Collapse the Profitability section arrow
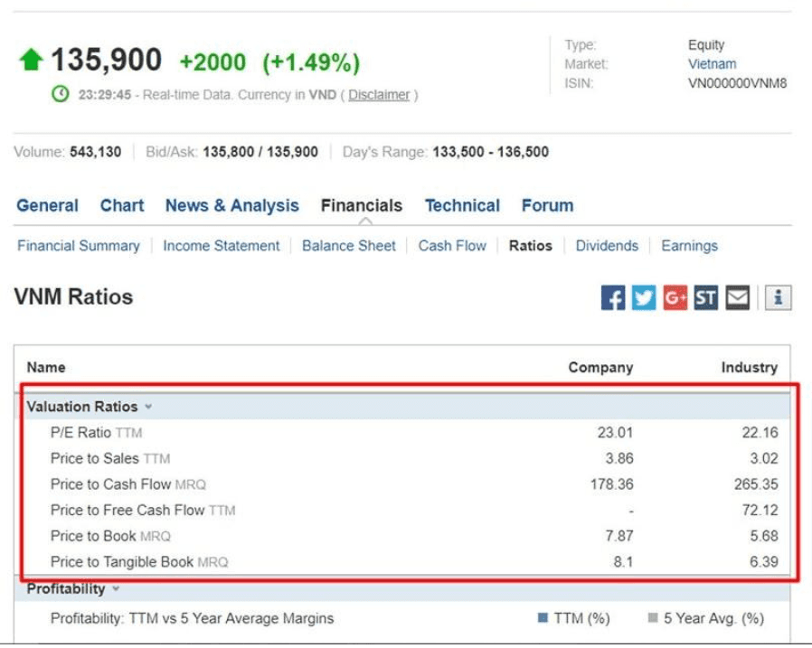This screenshot has width=812, height=648. [x=116, y=588]
